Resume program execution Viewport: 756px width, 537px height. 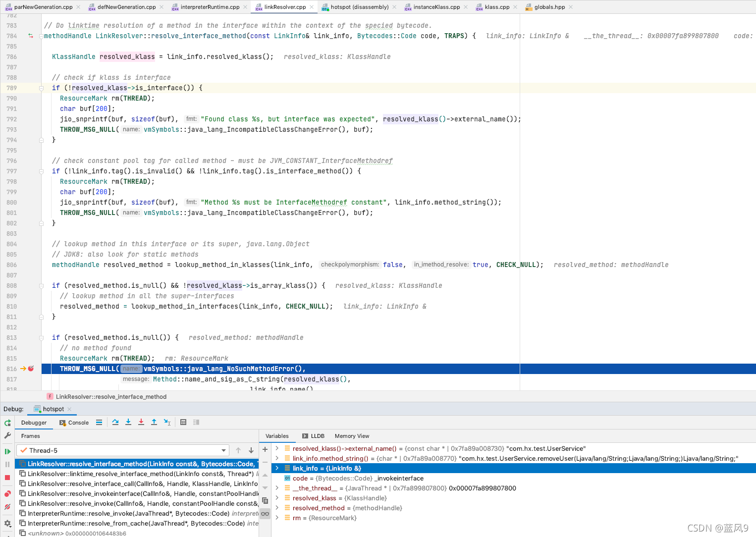click(x=7, y=451)
